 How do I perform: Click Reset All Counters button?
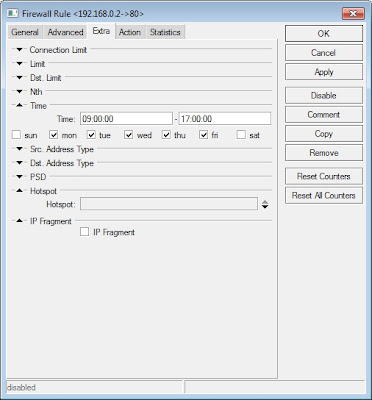(324, 195)
